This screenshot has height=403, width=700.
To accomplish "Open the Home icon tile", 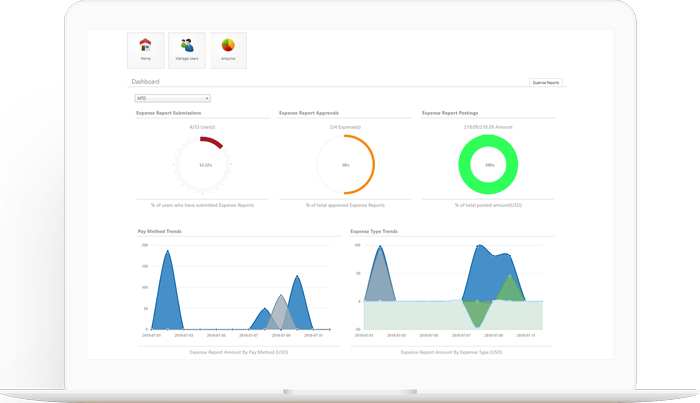I will [x=146, y=50].
